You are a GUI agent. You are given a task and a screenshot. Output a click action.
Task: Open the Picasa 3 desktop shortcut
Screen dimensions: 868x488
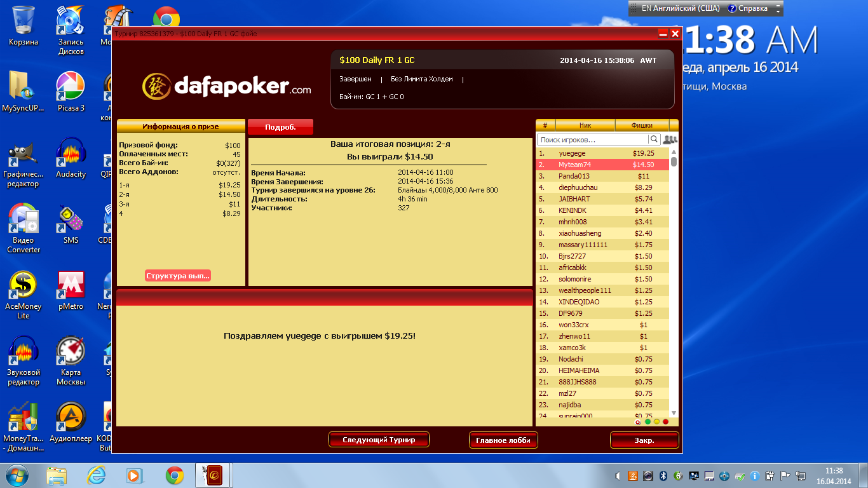coord(71,93)
